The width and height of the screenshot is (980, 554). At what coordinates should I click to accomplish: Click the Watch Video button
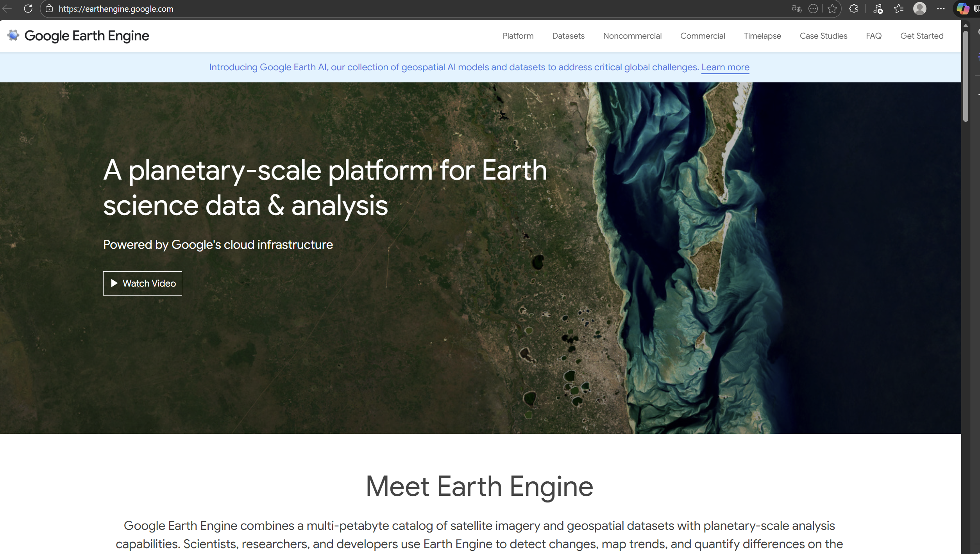point(142,283)
